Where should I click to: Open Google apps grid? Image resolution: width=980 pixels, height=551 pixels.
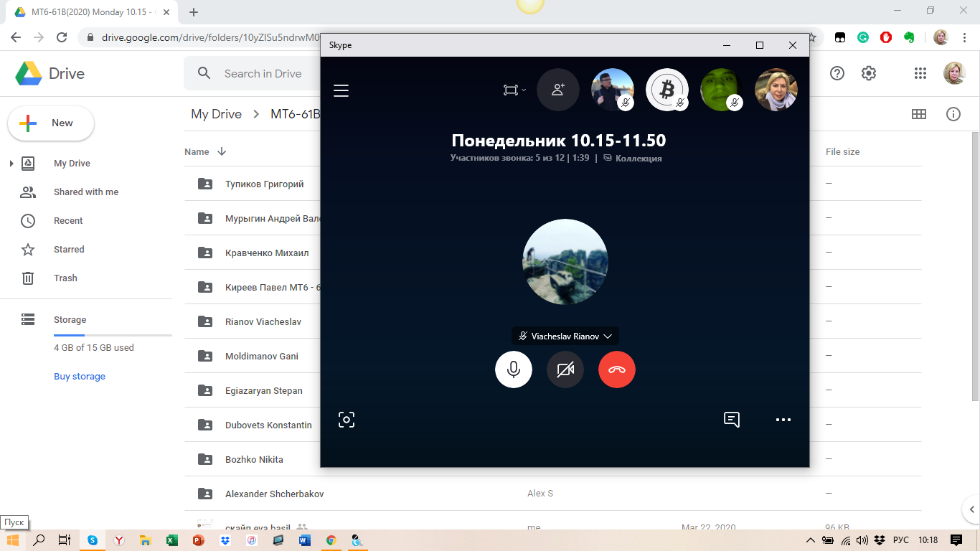coord(920,73)
